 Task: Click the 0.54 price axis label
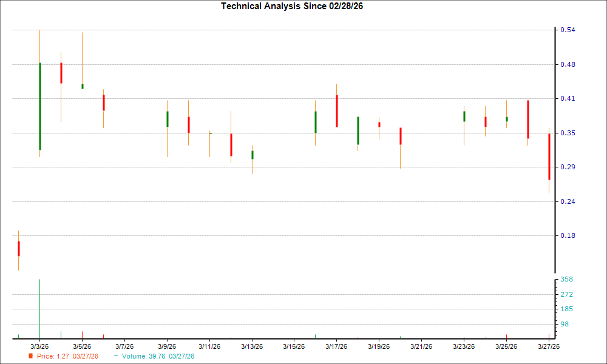568,29
